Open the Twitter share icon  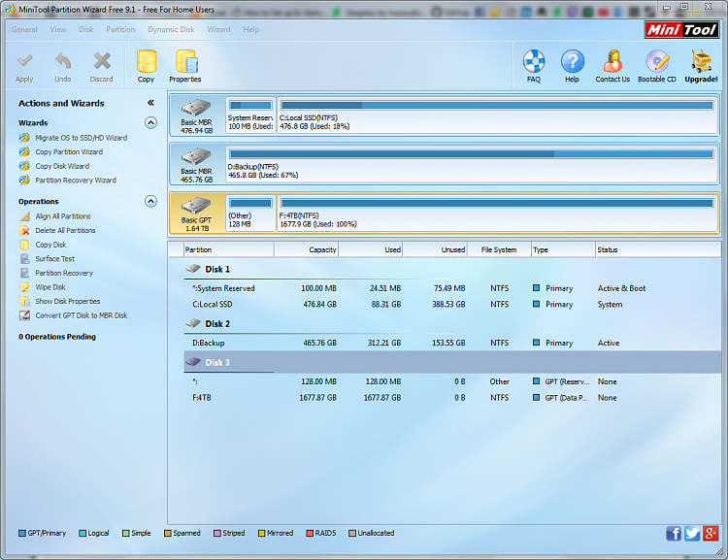click(x=692, y=534)
